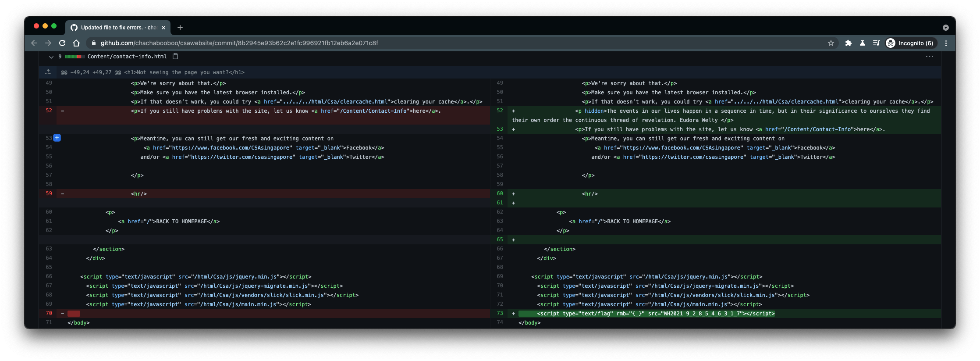Copy the contact-info.html file path
Screen dimensions: 980x361
(175, 56)
